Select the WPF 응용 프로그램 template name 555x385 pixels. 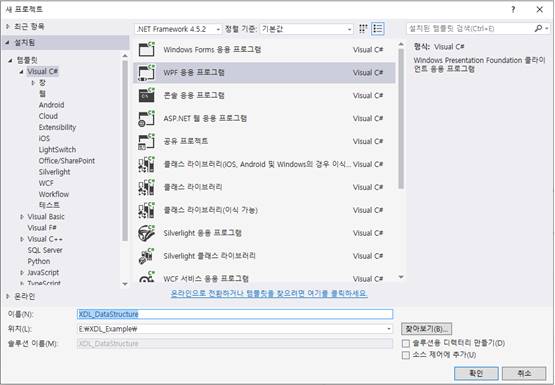194,73
